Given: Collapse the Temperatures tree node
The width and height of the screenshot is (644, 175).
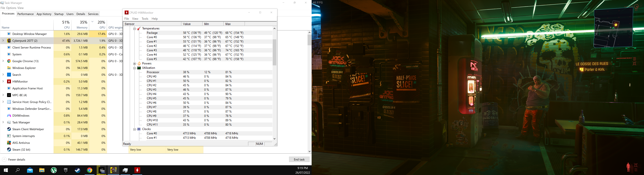Looking at the screenshot, I should (134, 29).
